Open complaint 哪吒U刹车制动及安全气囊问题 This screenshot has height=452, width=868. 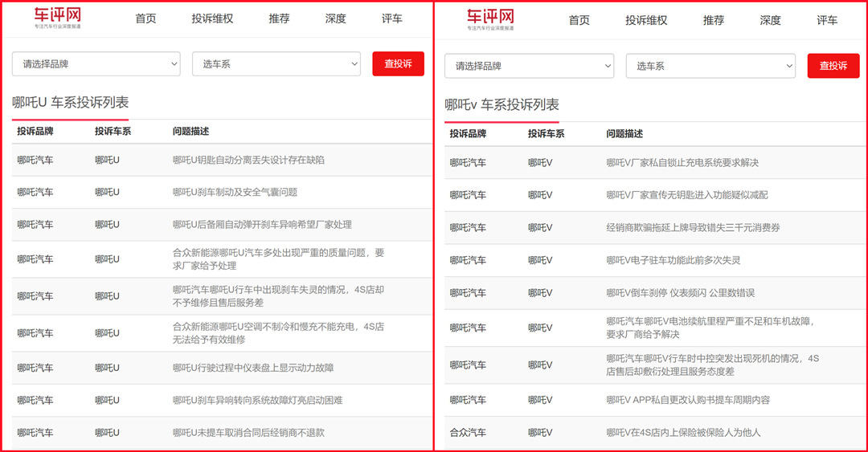tap(235, 192)
